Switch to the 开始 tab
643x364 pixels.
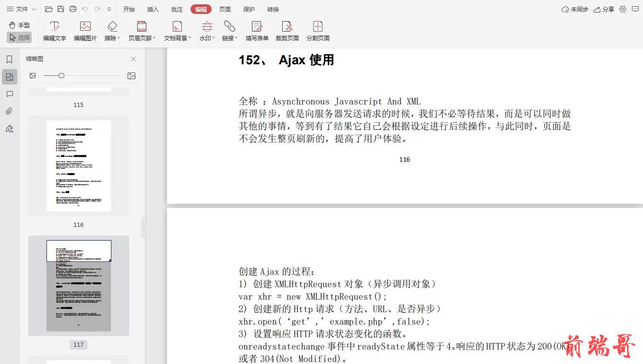click(x=129, y=9)
